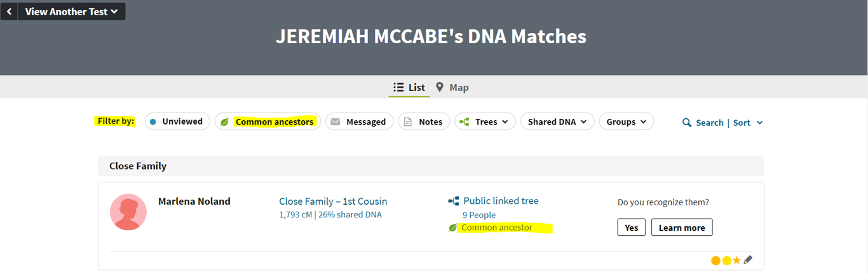The height and width of the screenshot is (274, 868).
Task: Click the back arrow icon at top left
Action: click(x=9, y=11)
